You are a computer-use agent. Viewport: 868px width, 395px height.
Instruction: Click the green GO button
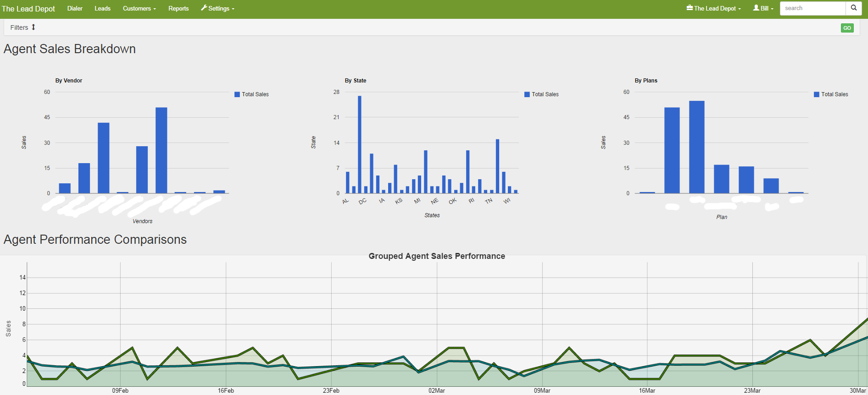click(x=847, y=28)
